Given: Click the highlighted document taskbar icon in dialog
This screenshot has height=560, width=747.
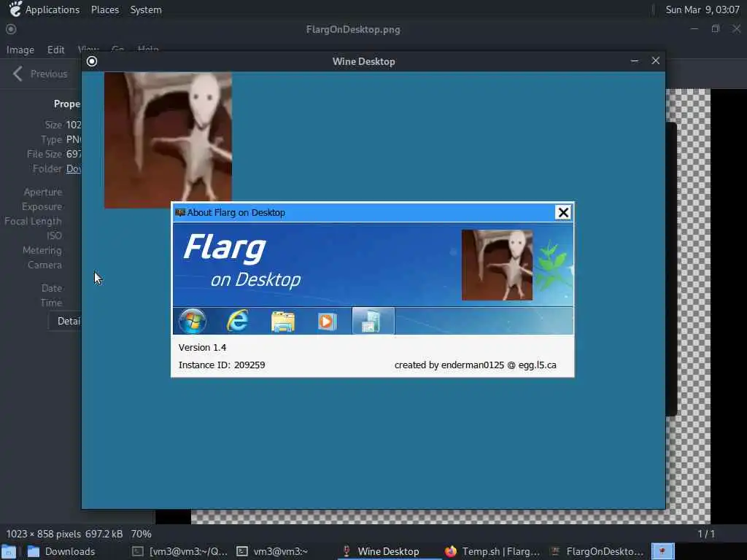Looking at the screenshot, I should [373, 321].
